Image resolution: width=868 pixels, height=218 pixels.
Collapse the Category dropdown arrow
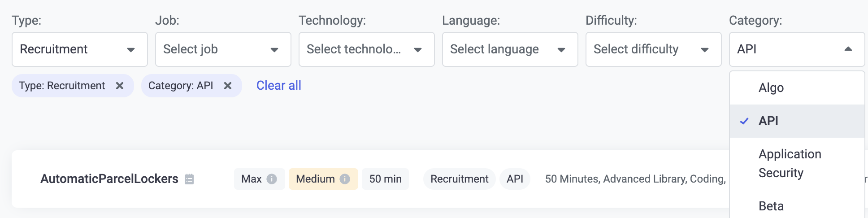click(x=848, y=49)
